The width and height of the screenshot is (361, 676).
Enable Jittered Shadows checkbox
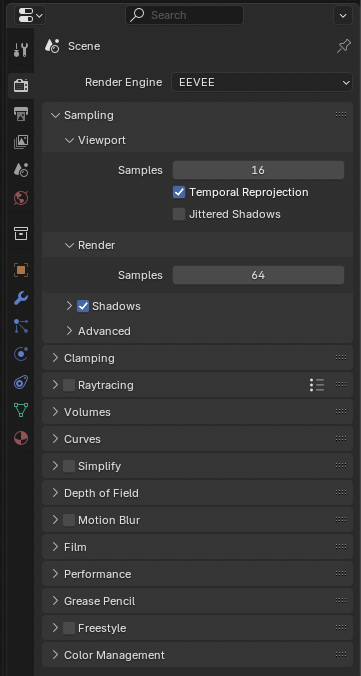pos(179,214)
